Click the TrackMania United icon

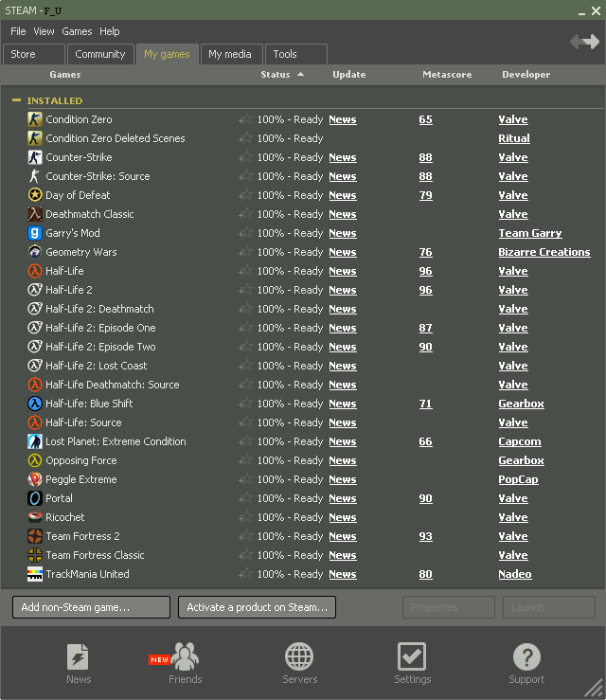[35, 574]
